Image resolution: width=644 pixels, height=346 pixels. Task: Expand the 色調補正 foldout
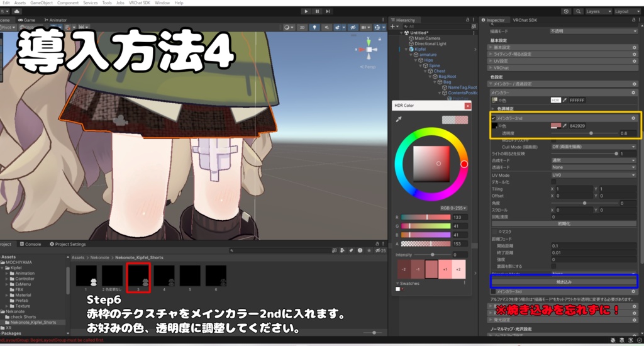493,108
